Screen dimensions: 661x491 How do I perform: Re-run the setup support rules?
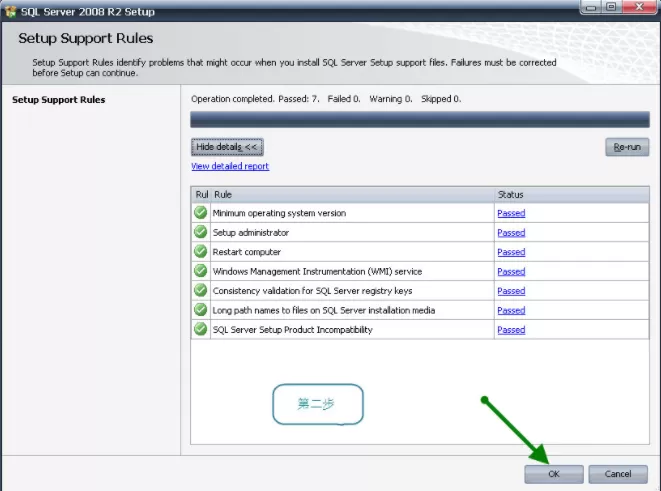click(x=627, y=147)
